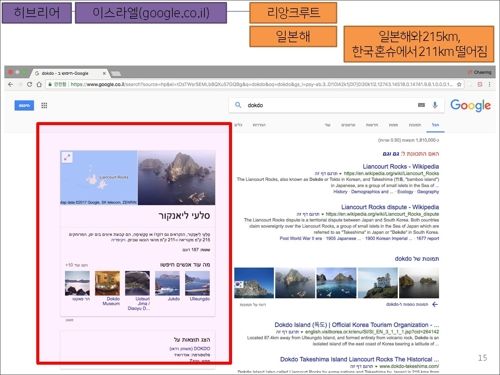Bookmark page with star icon
Viewport: 500px width, 375px height.
coord(459,85)
